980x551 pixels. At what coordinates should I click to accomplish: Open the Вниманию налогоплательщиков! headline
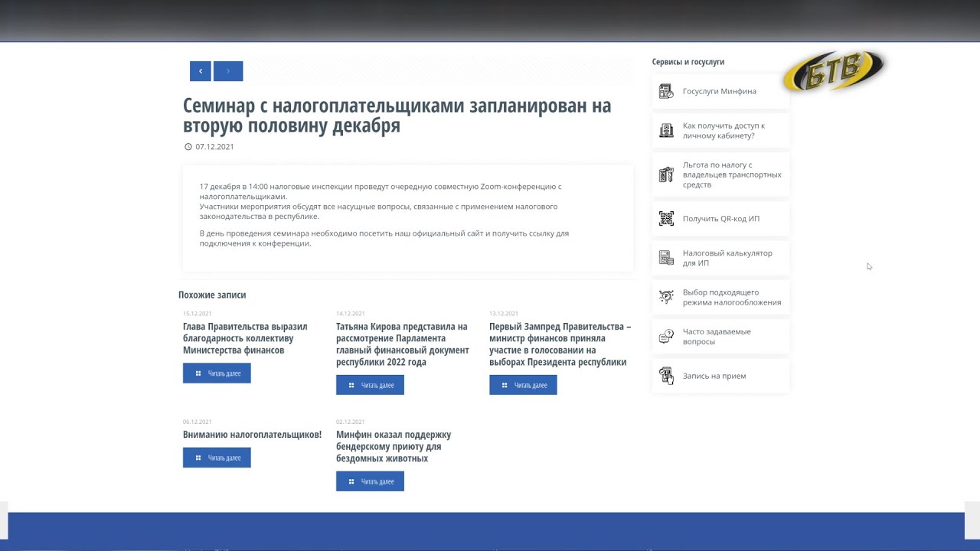(x=252, y=435)
